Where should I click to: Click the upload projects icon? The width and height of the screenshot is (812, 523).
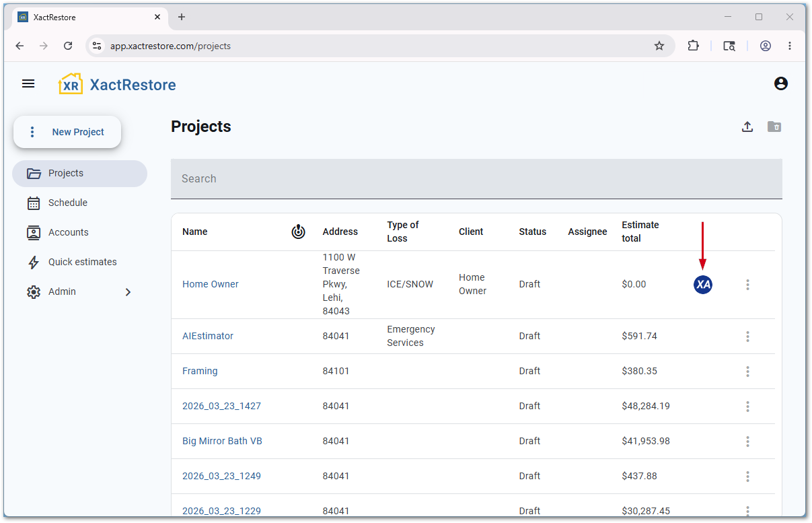click(x=747, y=127)
